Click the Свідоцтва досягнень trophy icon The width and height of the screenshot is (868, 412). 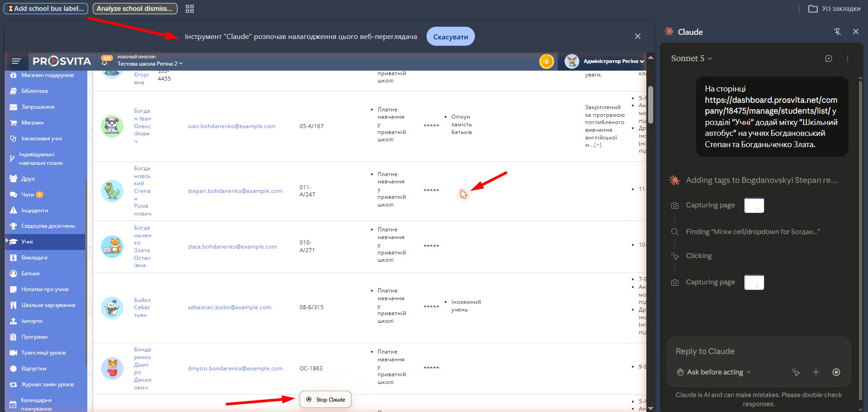(x=14, y=226)
